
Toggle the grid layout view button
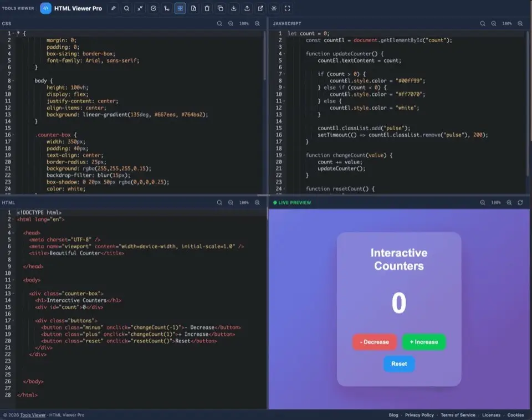tap(180, 8)
